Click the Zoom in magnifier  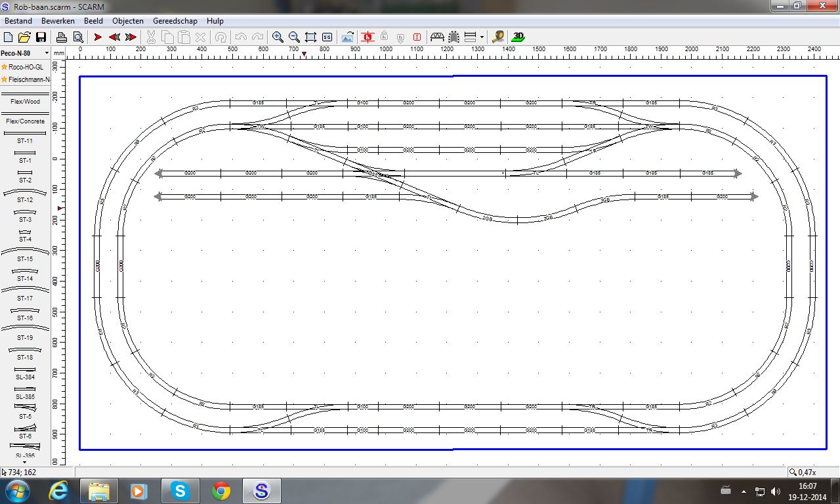(x=278, y=37)
